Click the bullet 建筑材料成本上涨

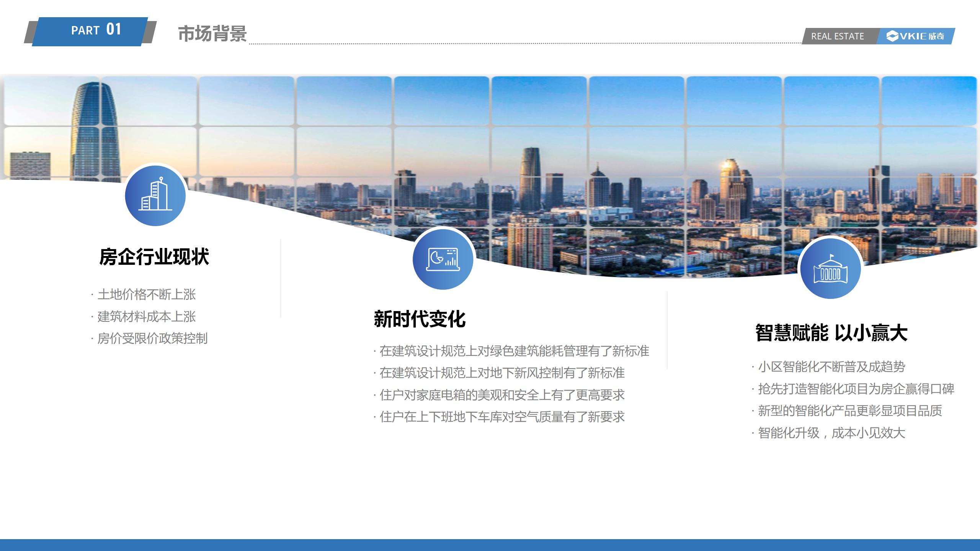coord(146,316)
